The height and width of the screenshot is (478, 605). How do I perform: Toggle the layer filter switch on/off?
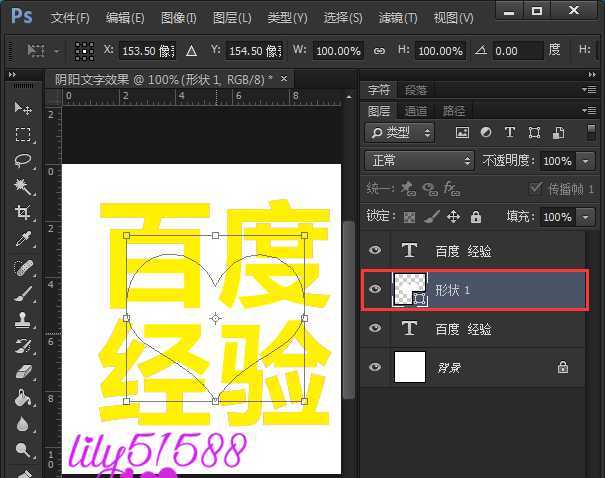pos(586,132)
